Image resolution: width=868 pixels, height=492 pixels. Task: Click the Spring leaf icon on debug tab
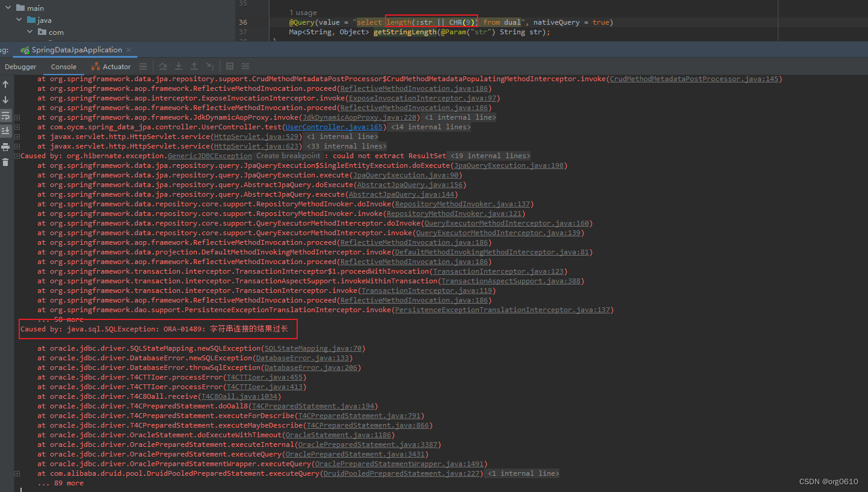25,50
